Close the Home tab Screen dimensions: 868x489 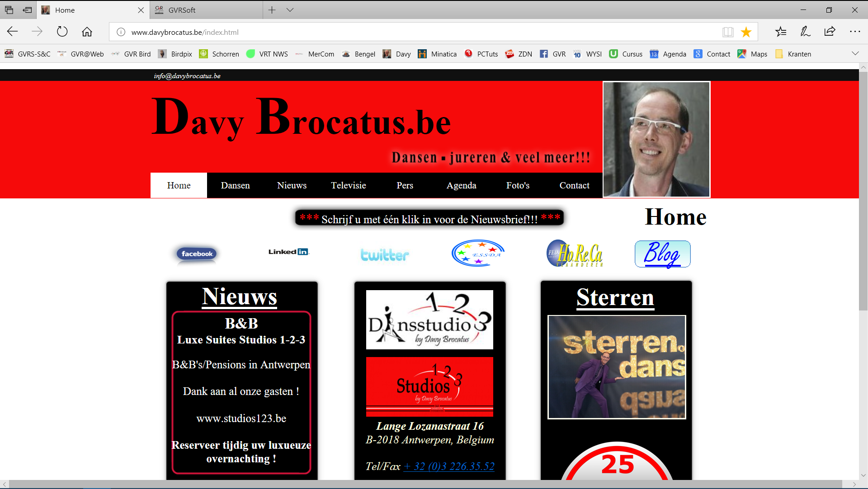coord(141,10)
